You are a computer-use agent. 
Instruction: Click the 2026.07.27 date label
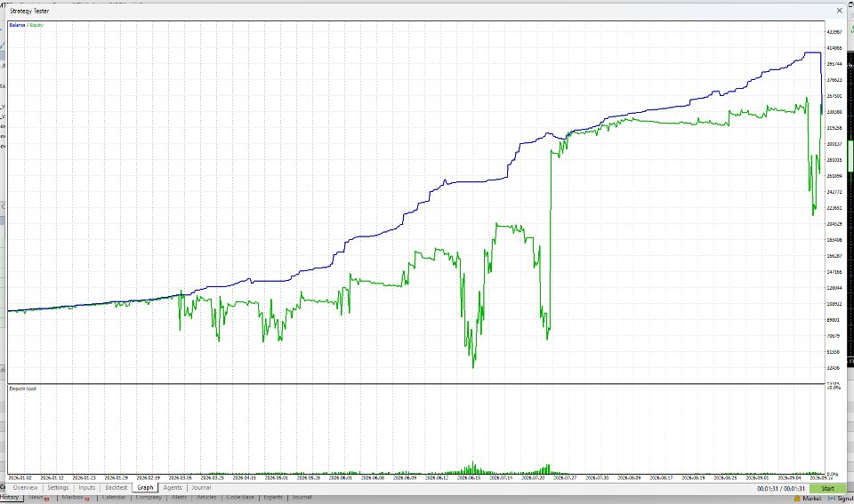coord(565,478)
